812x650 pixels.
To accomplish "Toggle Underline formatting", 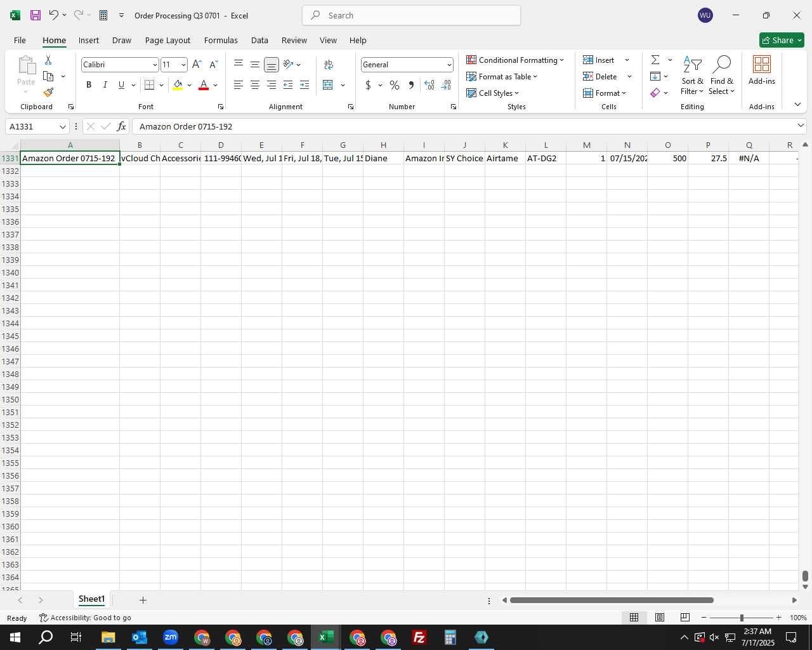I will coord(121,85).
